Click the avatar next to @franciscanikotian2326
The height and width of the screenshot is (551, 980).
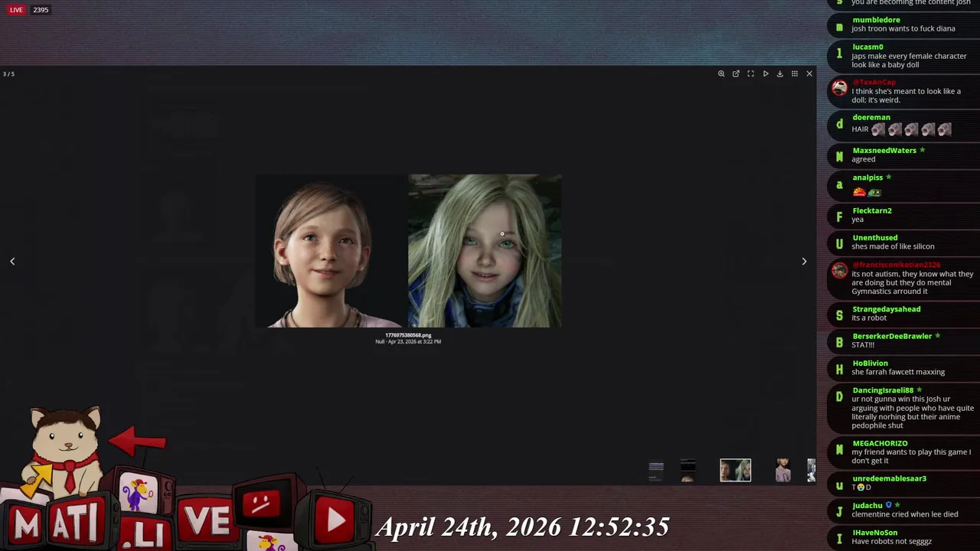click(x=839, y=271)
